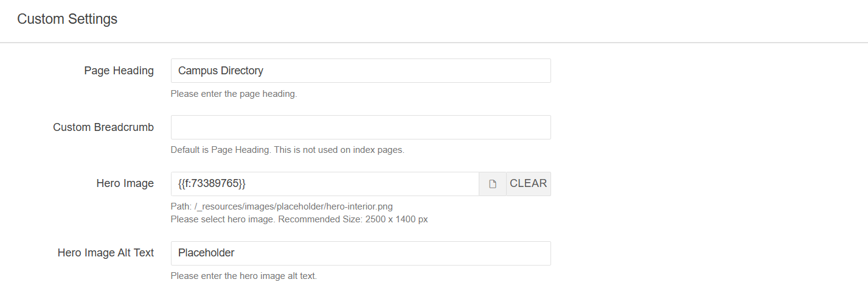Open the Hero Image file chooser icon
Image resolution: width=868 pixels, height=296 pixels.
click(x=493, y=184)
